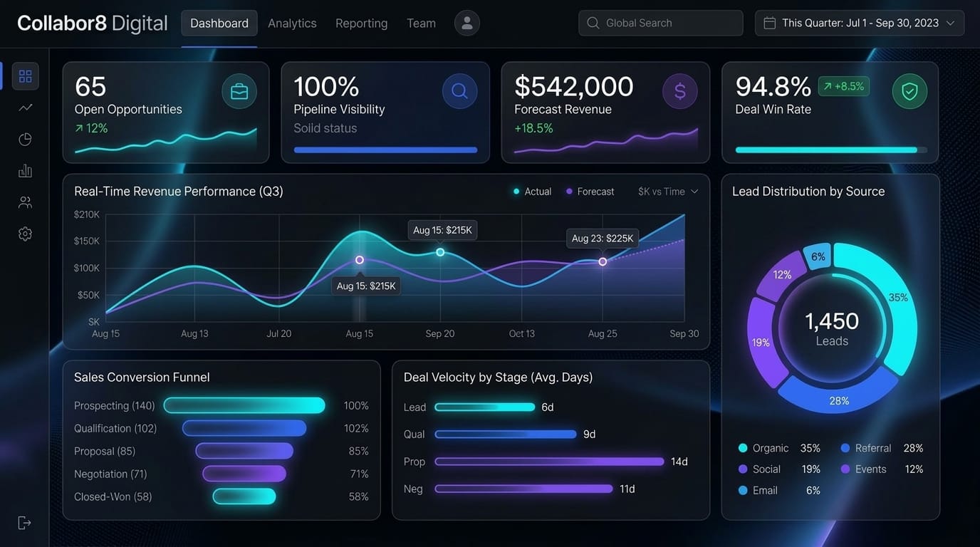Click the Neg stage 11d velocity bar

[523, 489]
